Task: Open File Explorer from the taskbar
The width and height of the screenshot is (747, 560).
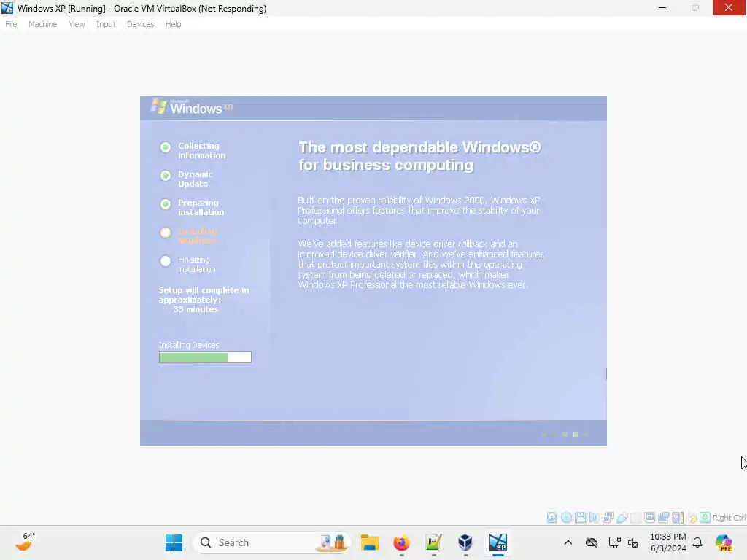Action: 370,542
